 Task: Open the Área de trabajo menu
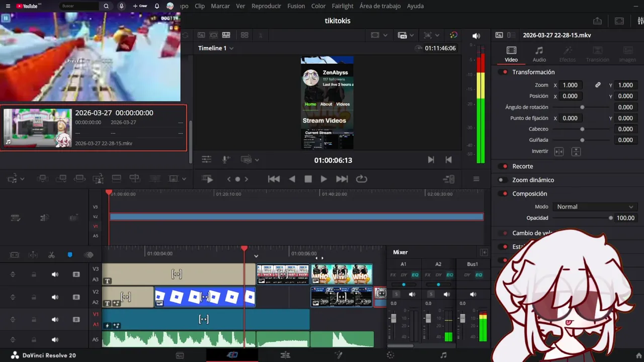(380, 6)
